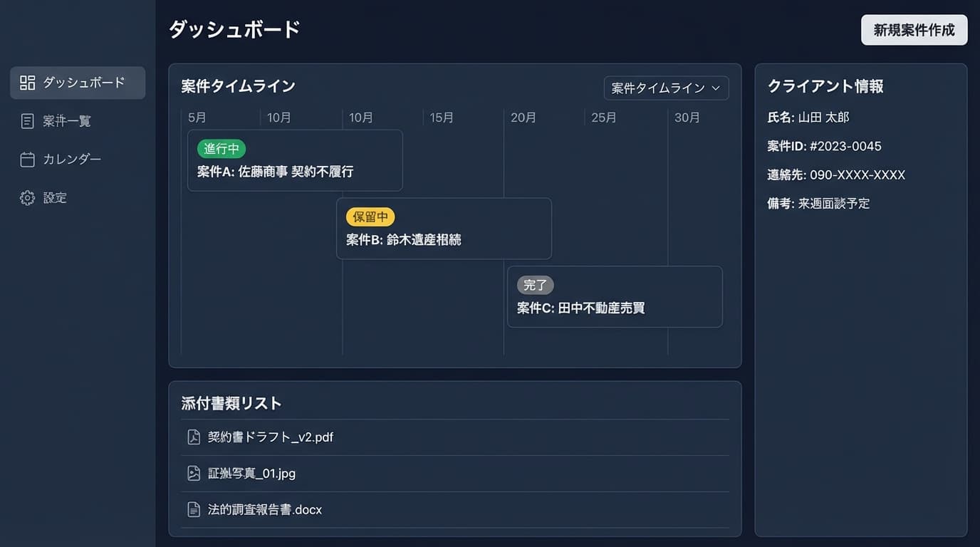
Task: Toggle the 完了 status badge on 案件C
Action: (x=535, y=285)
